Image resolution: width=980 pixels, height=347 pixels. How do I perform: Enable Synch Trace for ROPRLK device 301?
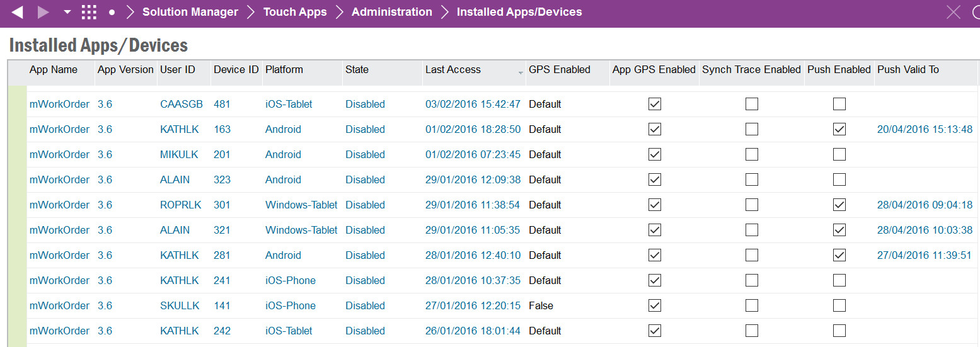coord(751,205)
